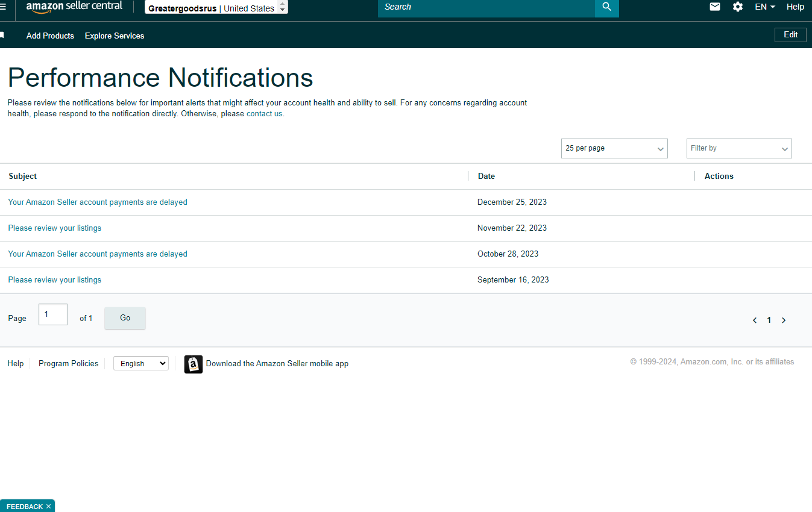Click the copyright Amazon.com text

click(712, 362)
